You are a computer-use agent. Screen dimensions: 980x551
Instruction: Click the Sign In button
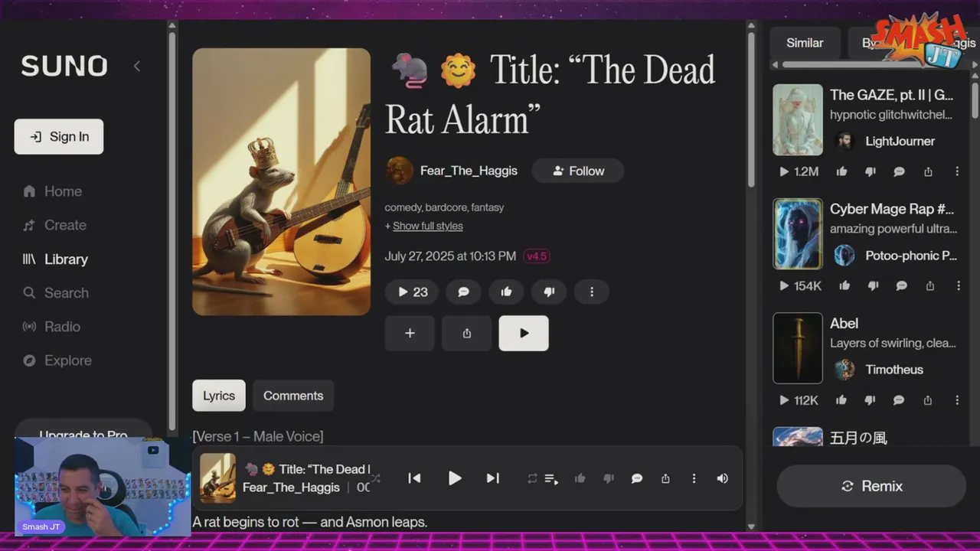tap(59, 136)
